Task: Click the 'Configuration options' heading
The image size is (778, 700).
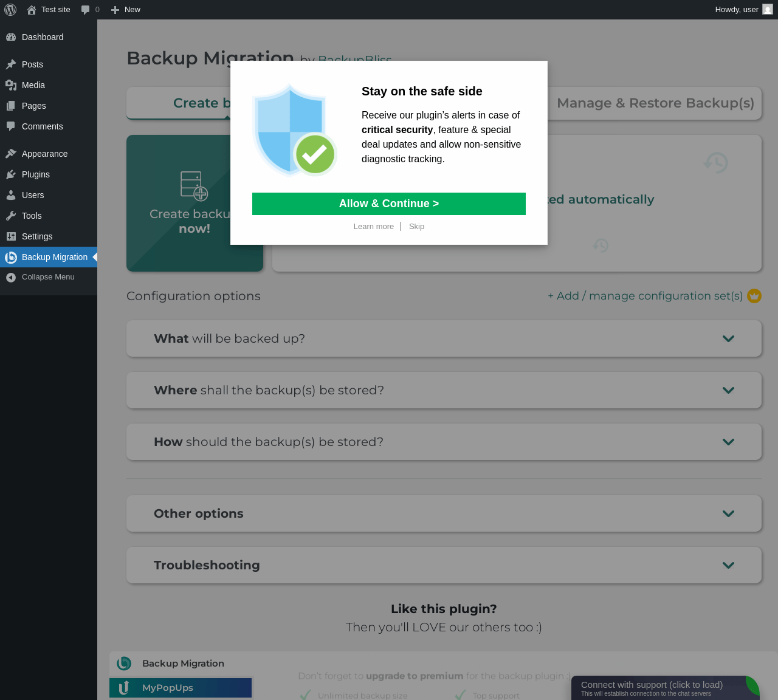Action: pyautogui.click(x=193, y=296)
